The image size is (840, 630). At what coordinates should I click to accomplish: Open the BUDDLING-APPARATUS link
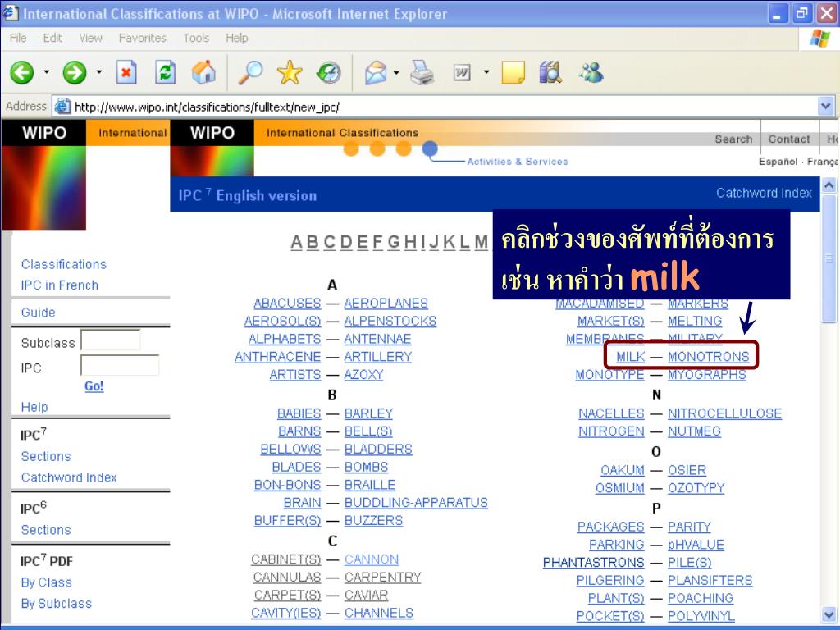416,503
